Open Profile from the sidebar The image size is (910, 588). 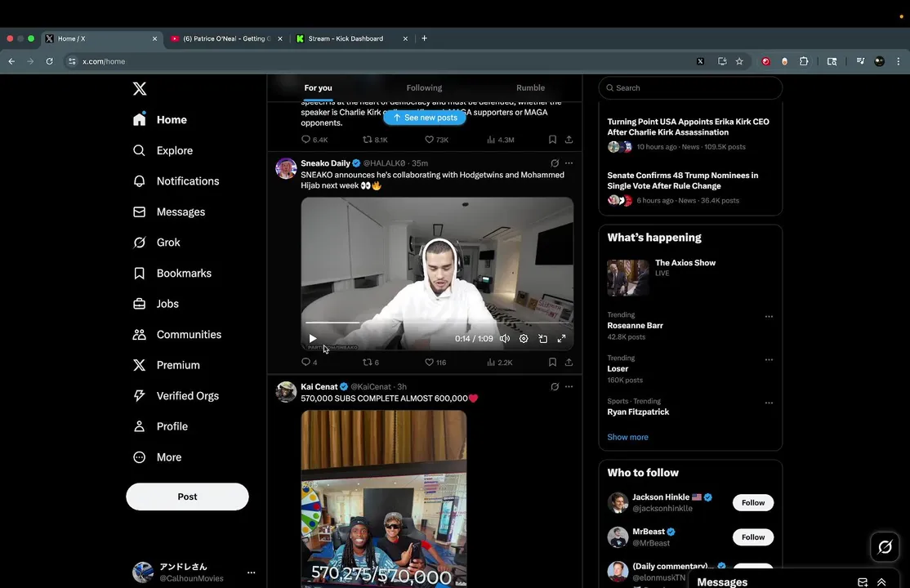(x=159, y=426)
